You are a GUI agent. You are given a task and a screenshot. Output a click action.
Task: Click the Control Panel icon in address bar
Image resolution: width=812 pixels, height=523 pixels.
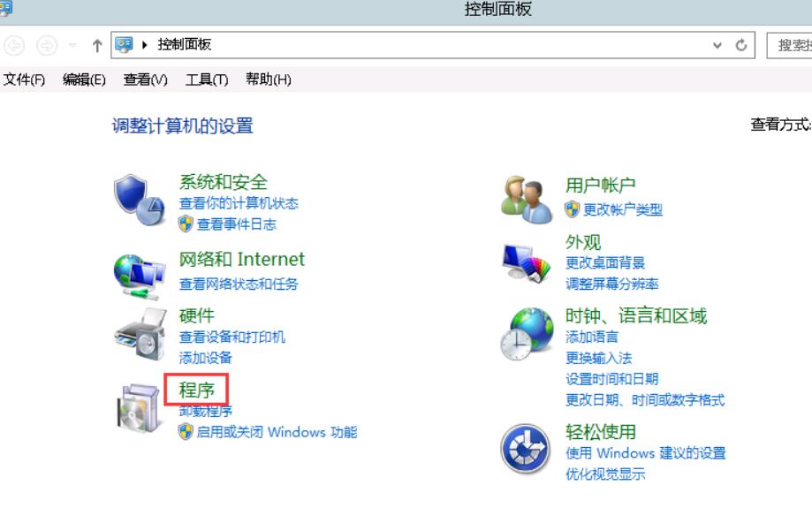[x=125, y=44]
